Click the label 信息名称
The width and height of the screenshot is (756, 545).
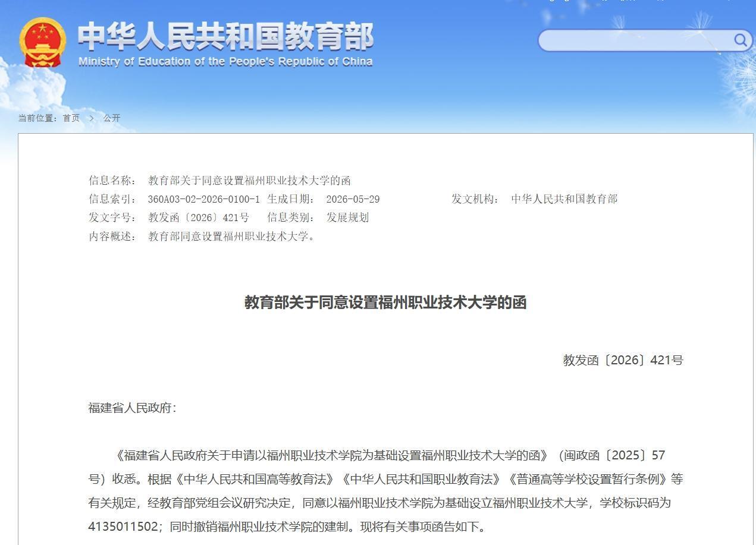(x=112, y=180)
